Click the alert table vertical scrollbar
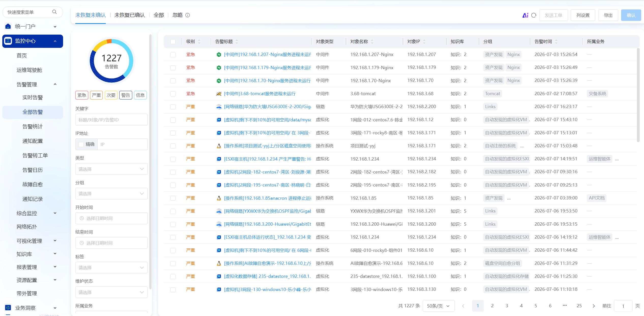Image resolution: width=644 pixels, height=316 pixels. click(x=638, y=95)
